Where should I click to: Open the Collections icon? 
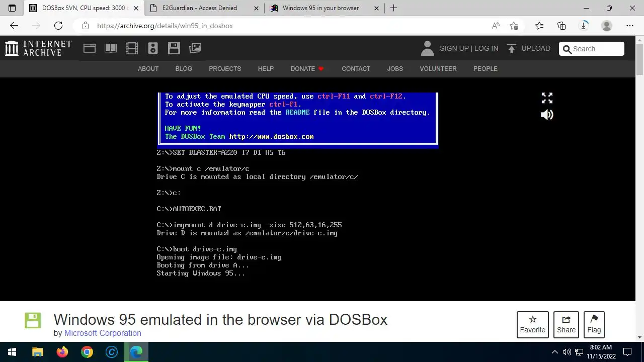click(561, 26)
